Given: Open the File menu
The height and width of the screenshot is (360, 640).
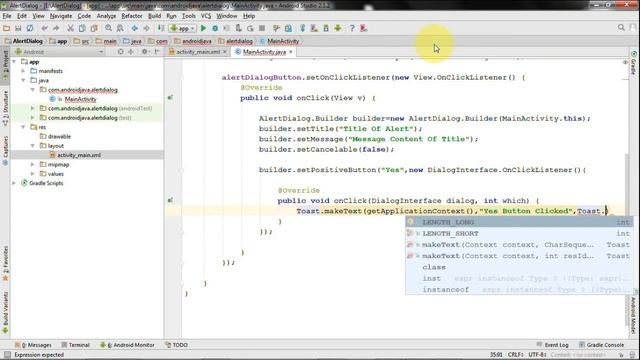Looking at the screenshot, I should [7, 16].
